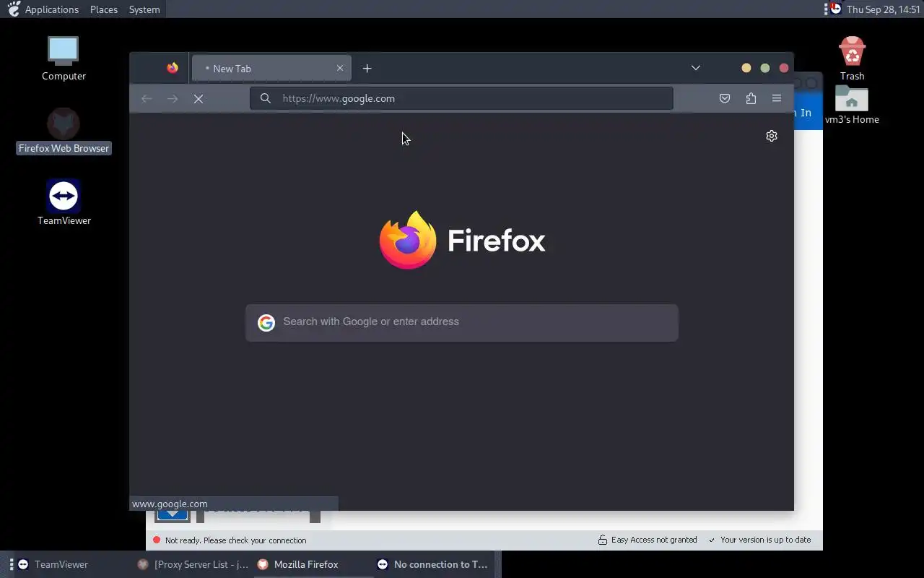Viewport: 924px width, 578px height.
Task: Click Your version is up to date text
Action: coord(765,540)
